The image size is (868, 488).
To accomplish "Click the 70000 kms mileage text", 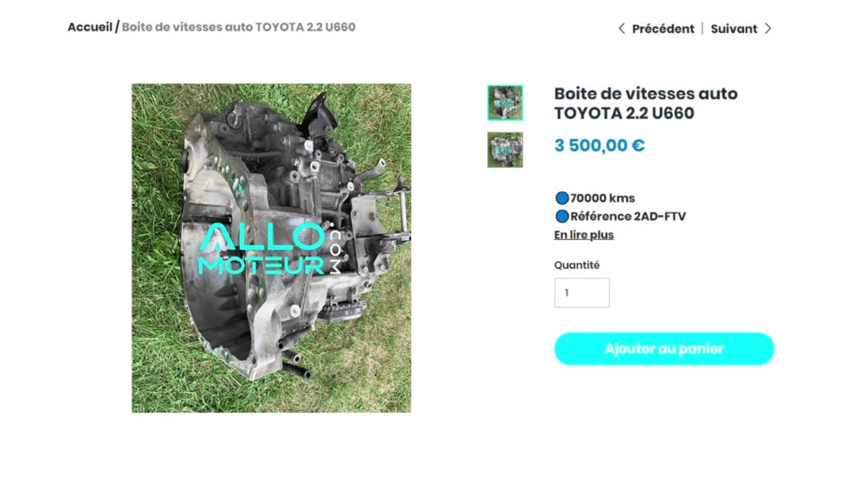I will click(x=603, y=199).
